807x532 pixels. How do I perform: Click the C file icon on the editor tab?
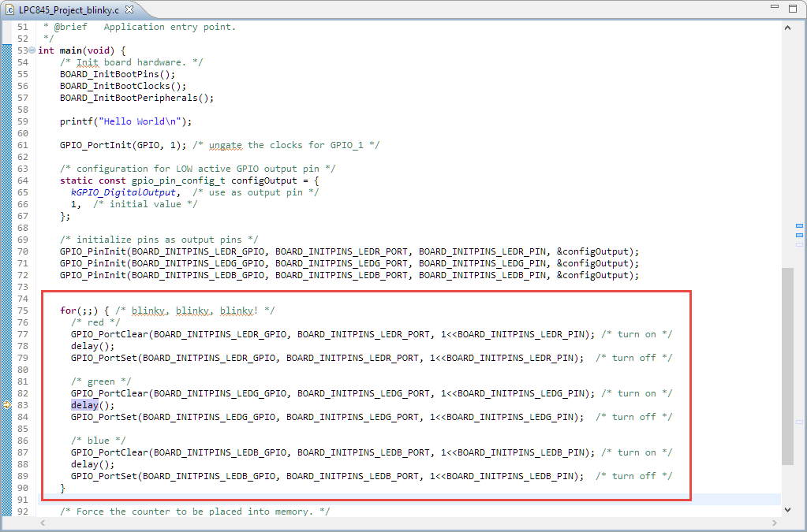click(x=11, y=9)
